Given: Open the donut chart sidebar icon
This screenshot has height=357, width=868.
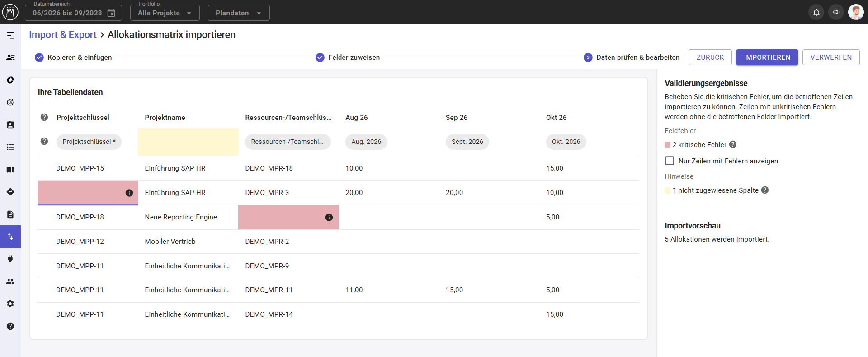Looking at the screenshot, I should (10, 80).
